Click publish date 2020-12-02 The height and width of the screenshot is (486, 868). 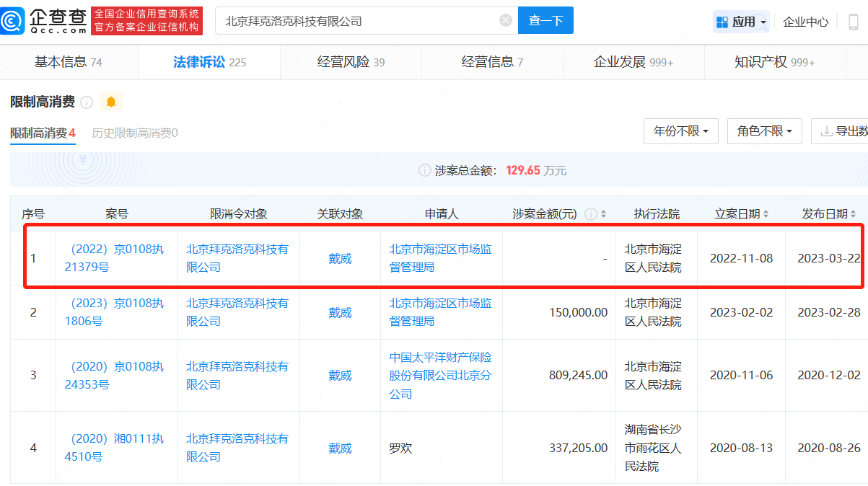[829, 376]
